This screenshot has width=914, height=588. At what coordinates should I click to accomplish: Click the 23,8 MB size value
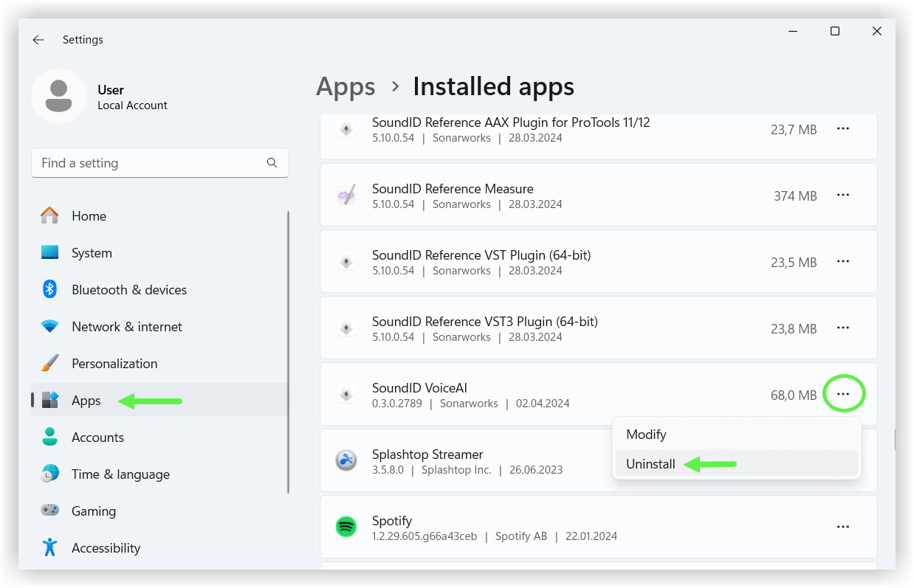[x=794, y=329]
